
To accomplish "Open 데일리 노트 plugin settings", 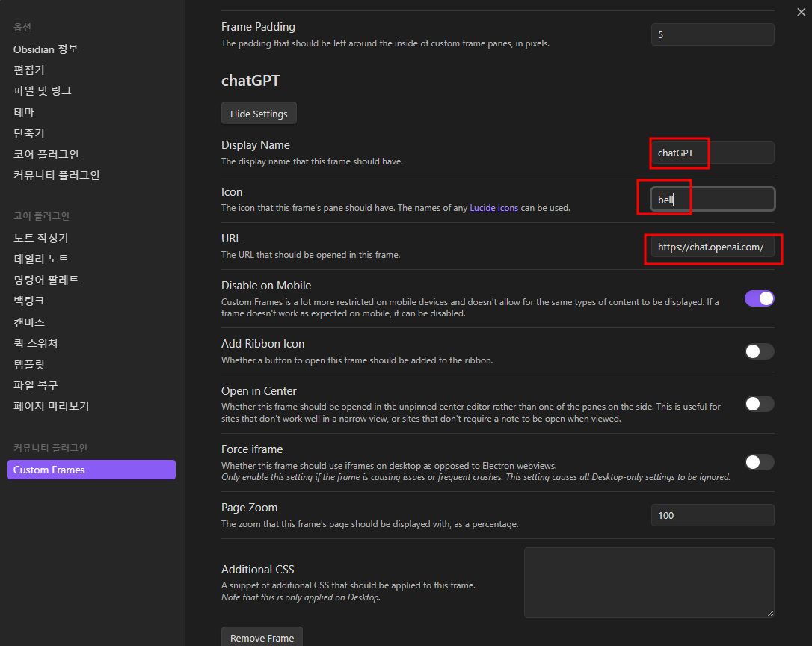I will 41,259.
